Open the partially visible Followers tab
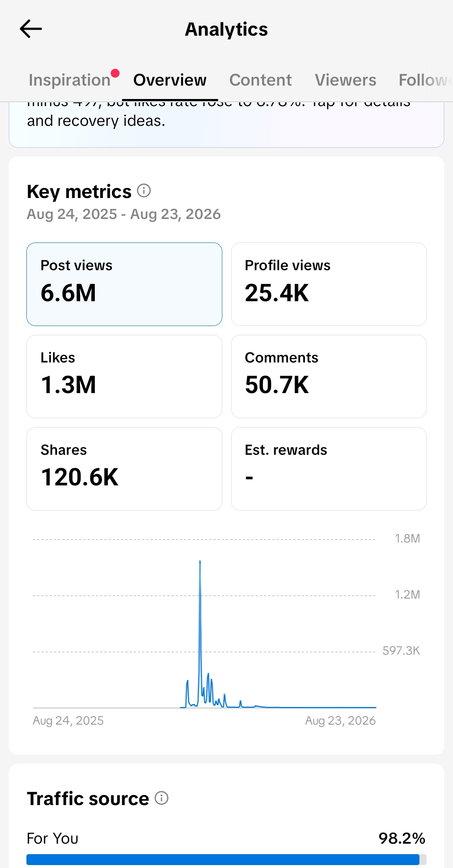453x868 pixels. pos(425,80)
